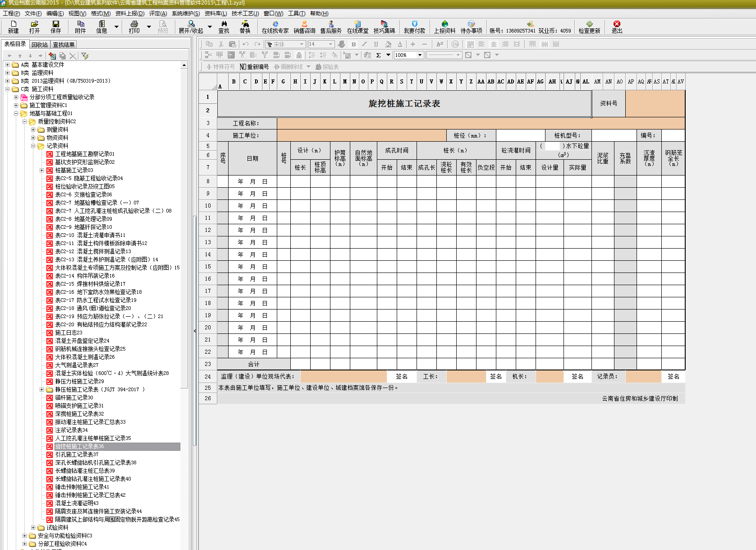The image size is (756, 550).
Task: Click the 保存 (Save) toolbar icon
Action: (x=55, y=27)
